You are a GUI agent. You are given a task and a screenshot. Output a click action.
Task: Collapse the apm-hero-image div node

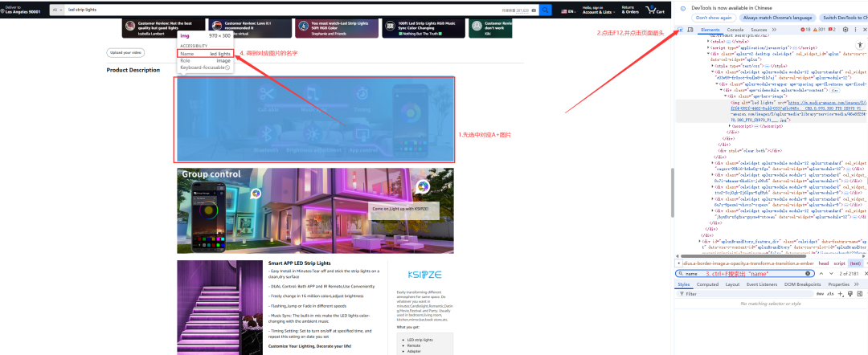pos(727,96)
